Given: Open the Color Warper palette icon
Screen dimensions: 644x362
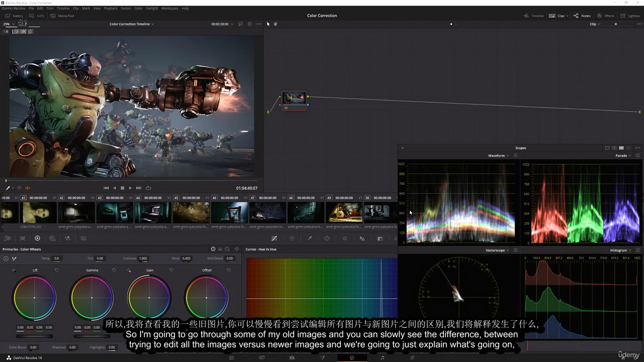Looking at the screenshot, I should coord(292,238).
